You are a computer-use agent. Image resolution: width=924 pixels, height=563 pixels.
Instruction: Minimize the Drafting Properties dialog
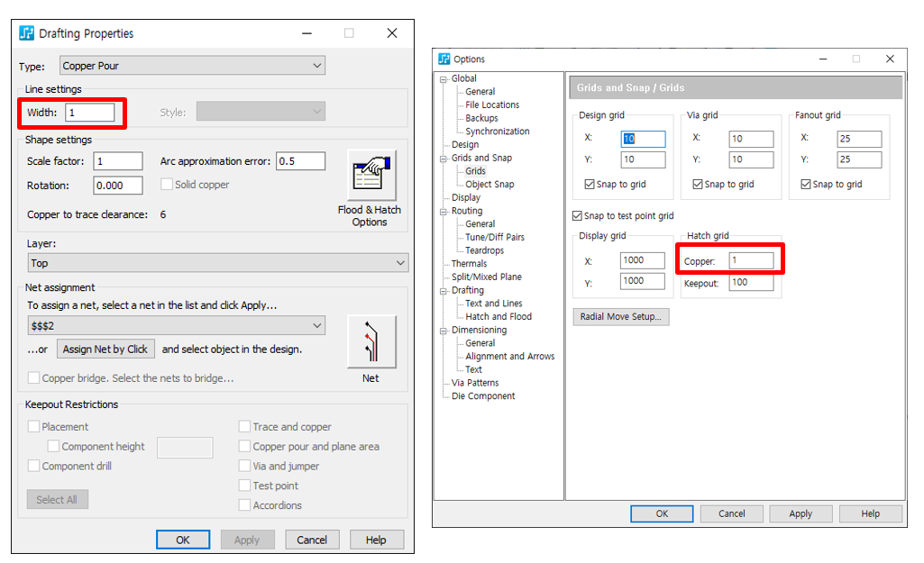(306, 33)
